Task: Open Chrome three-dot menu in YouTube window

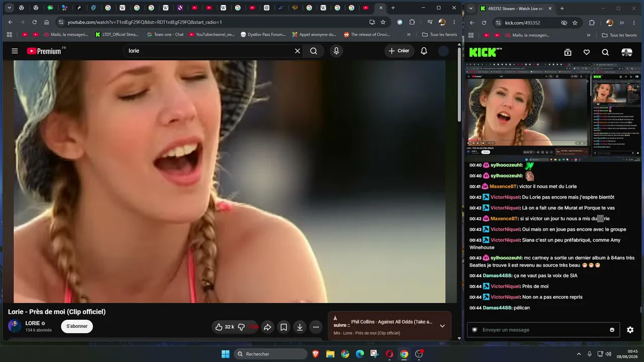Action: click(454, 22)
